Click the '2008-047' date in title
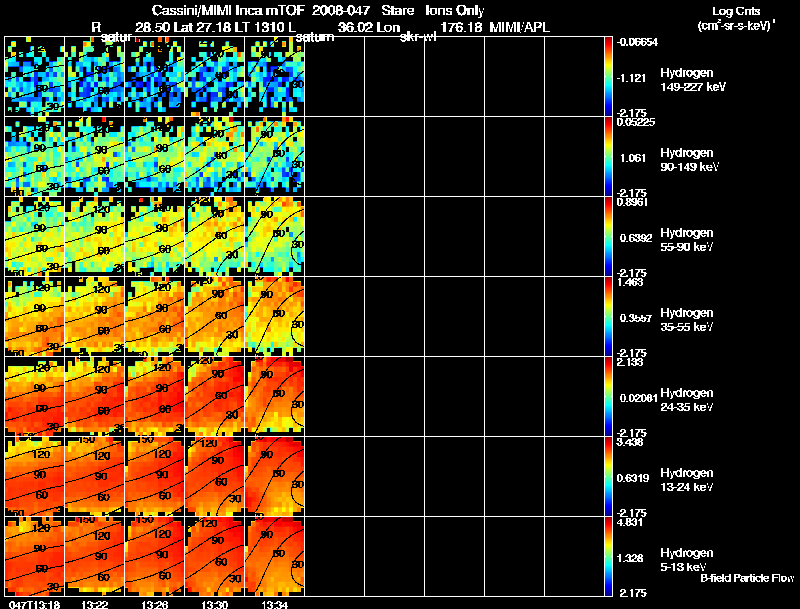This screenshot has height=609, width=800. [x=341, y=11]
